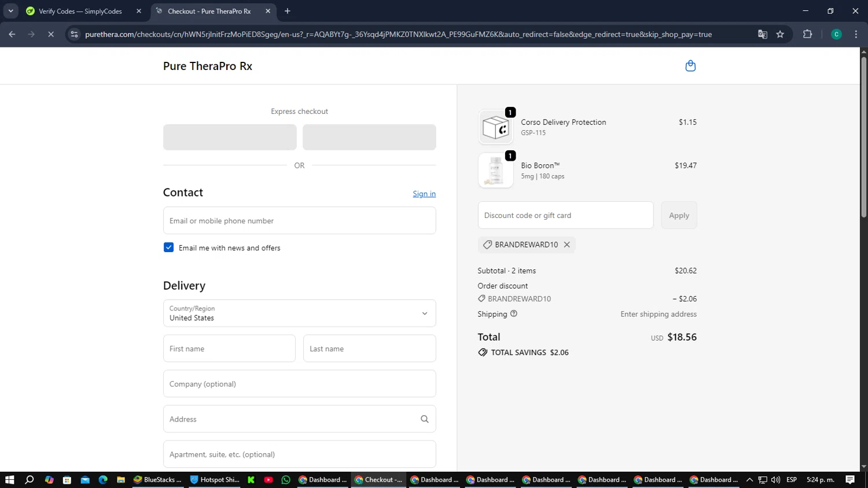Close the Verify Codes — SimplyCodes tab
Image resolution: width=868 pixels, height=488 pixels.
139,11
